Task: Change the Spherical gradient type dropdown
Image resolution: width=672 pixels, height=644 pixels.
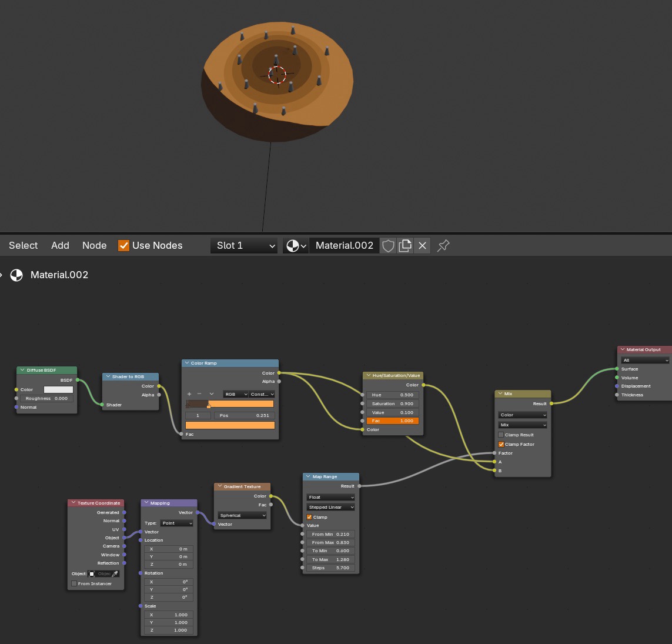Action: [242, 515]
